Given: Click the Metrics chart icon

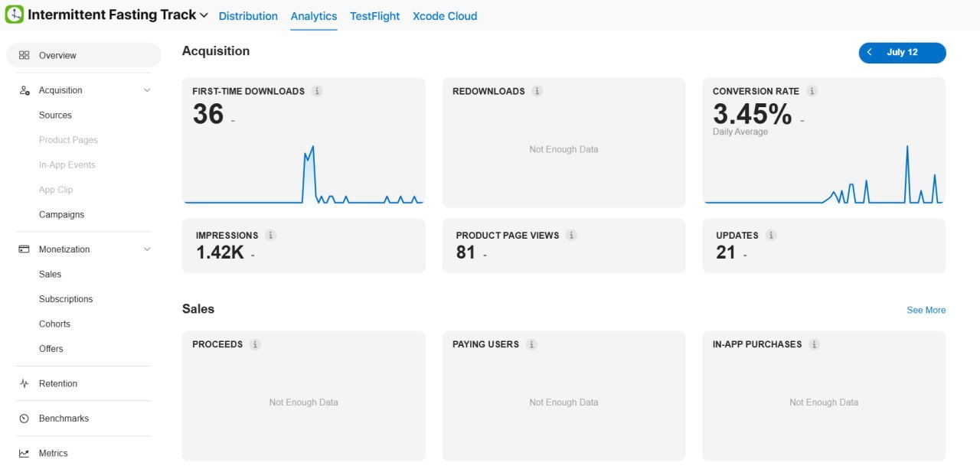Looking at the screenshot, I should pyautogui.click(x=24, y=453).
